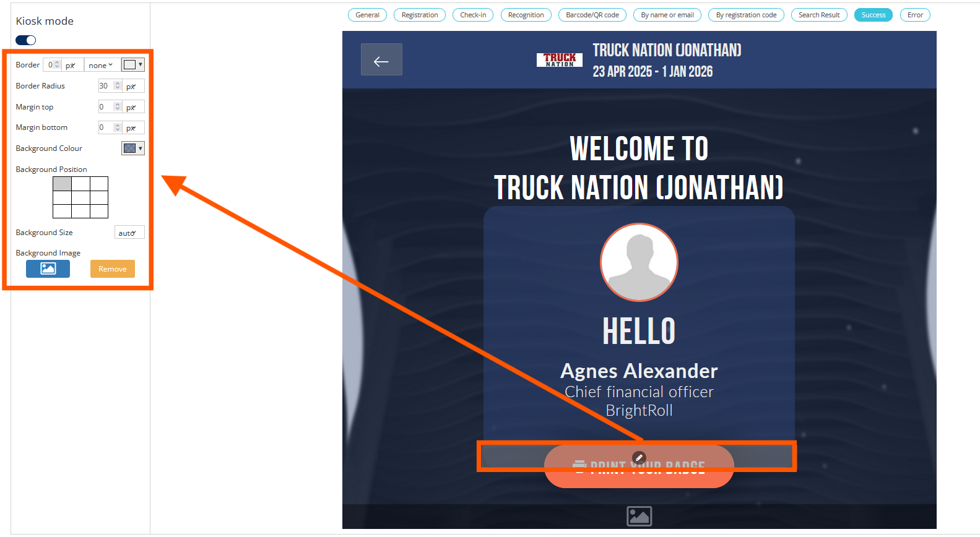
Task: Open the Barcode/QR code tab
Action: click(x=592, y=15)
